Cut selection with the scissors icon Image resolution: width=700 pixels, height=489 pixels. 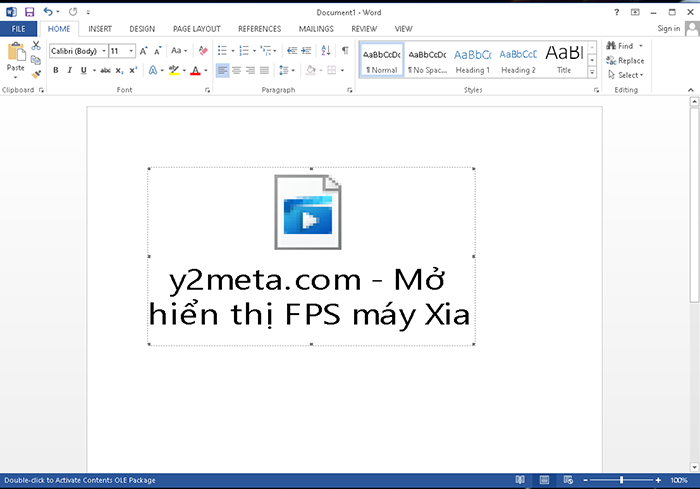(x=36, y=46)
